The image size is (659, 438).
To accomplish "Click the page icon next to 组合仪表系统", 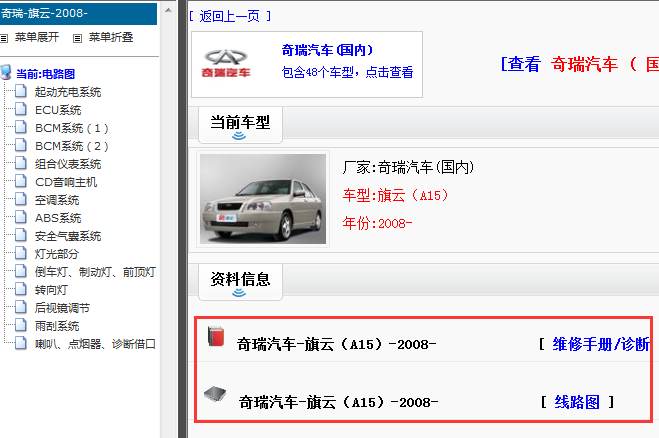I will click(x=21, y=163).
